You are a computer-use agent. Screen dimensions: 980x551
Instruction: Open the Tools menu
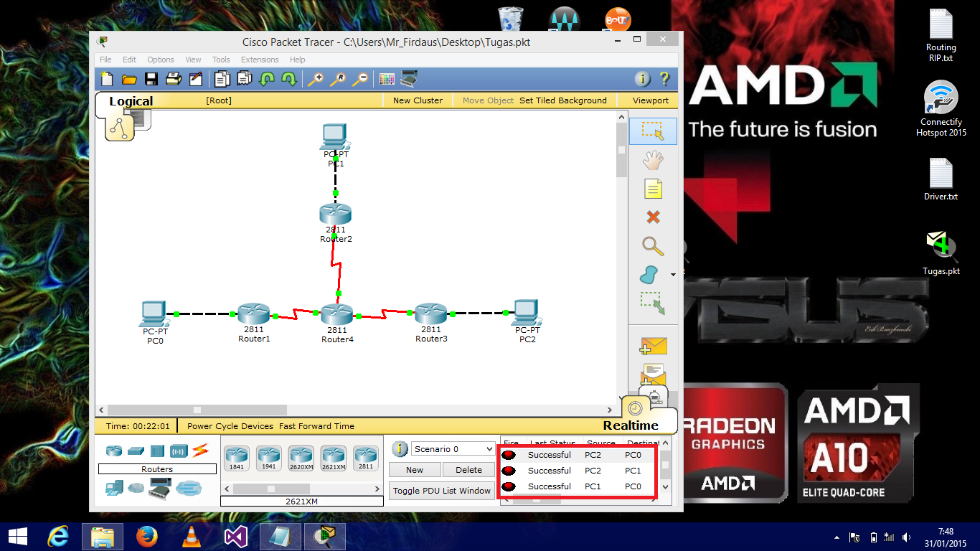pos(221,60)
